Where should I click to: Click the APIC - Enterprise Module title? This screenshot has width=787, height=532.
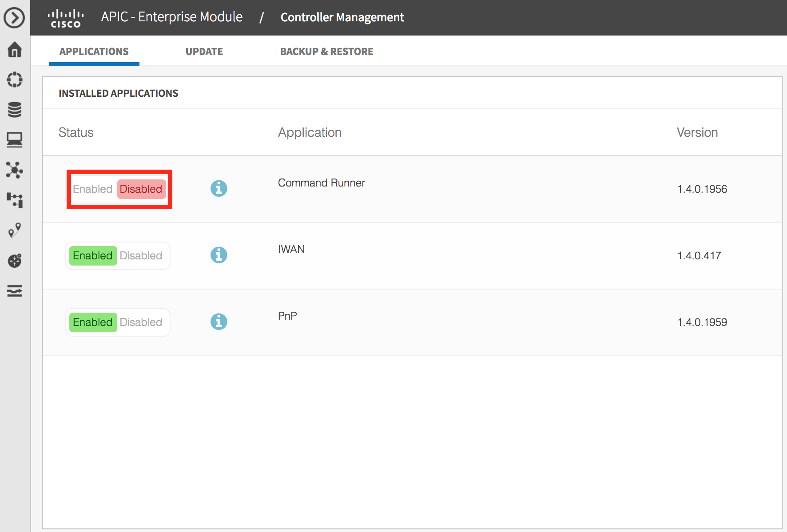click(x=172, y=17)
